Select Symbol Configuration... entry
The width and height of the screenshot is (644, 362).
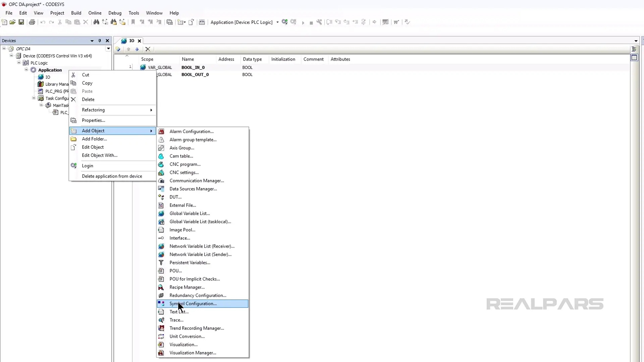[203, 304]
